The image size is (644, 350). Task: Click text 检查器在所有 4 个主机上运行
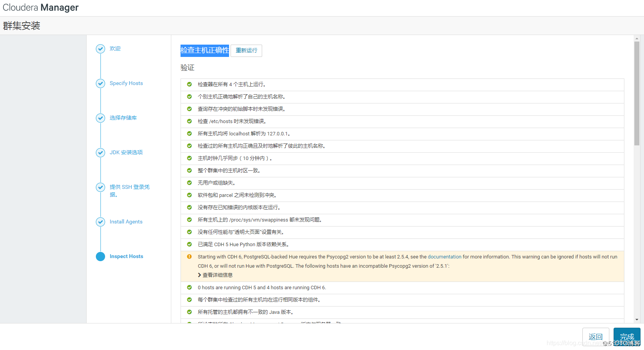(x=232, y=84)
